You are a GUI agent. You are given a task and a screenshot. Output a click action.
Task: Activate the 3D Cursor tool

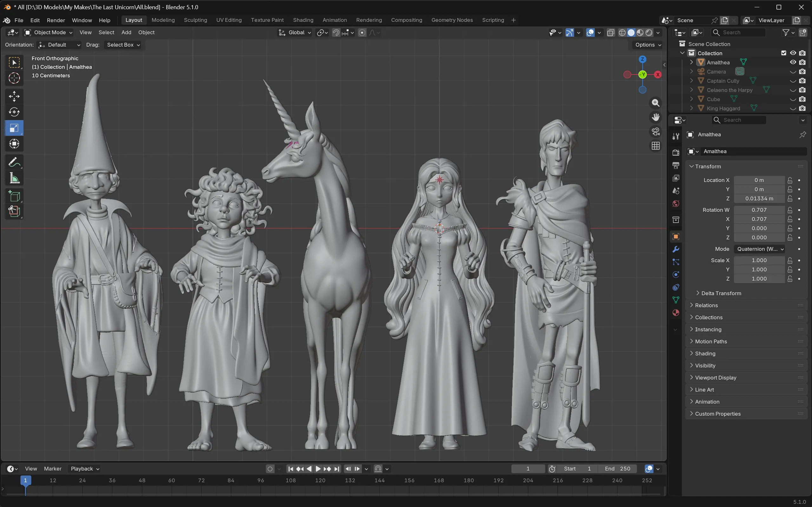14,78
